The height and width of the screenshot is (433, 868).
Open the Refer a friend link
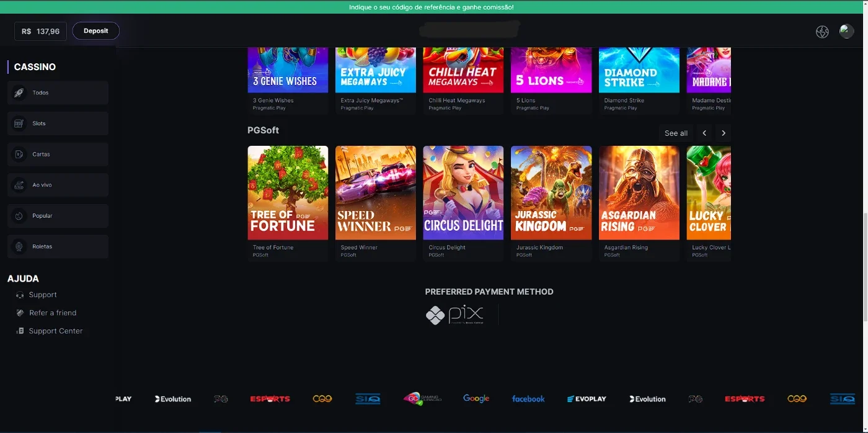tap(53, 313)
